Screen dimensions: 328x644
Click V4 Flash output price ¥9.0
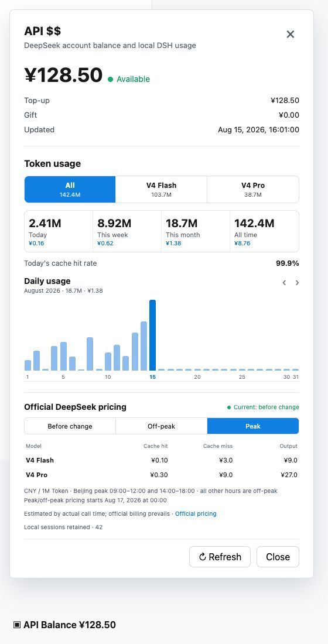coord(290,460)
